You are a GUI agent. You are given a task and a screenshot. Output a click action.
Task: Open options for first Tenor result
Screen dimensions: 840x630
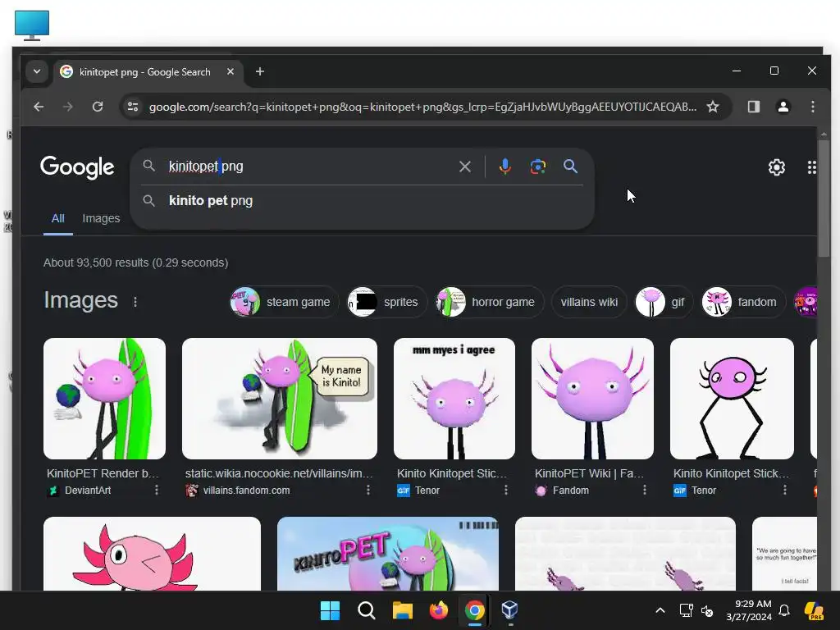point(505,490)
